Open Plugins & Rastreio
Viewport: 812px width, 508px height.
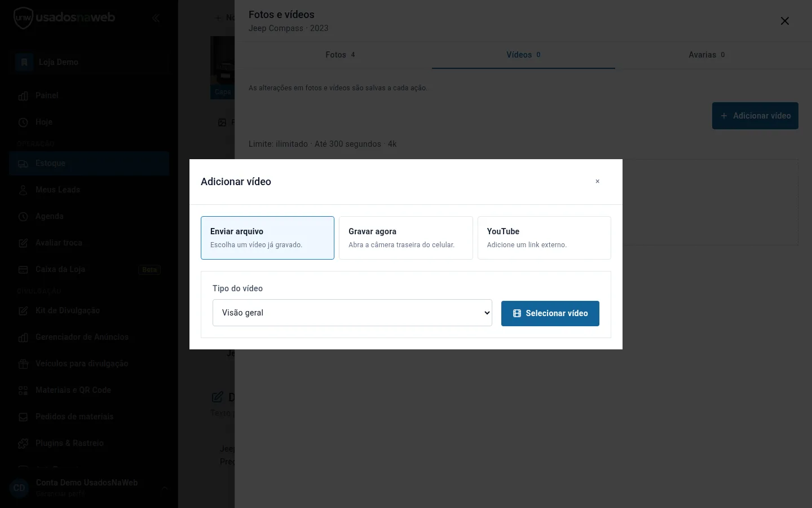89,443
